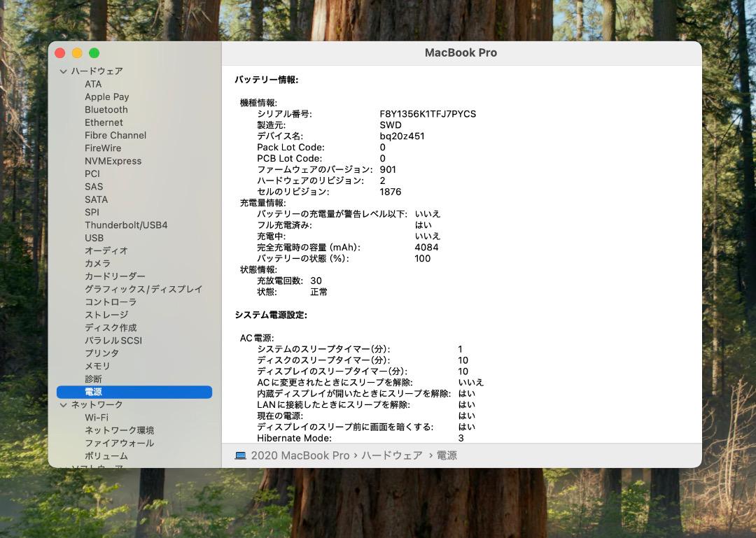
Task: Open the Wi-Fi entry under ネットワーク
Action: click(x=97, y=418)
